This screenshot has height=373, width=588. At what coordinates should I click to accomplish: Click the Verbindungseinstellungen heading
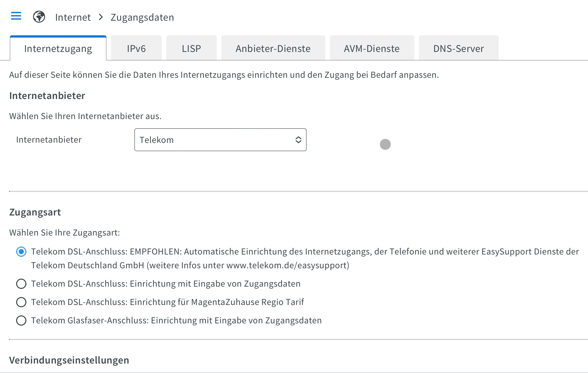pos(69,360)
